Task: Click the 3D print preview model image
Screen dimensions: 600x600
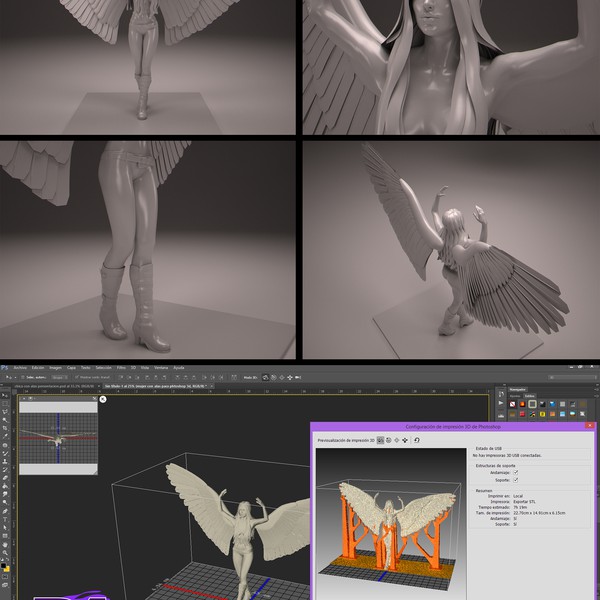Action: pos(391,524)
